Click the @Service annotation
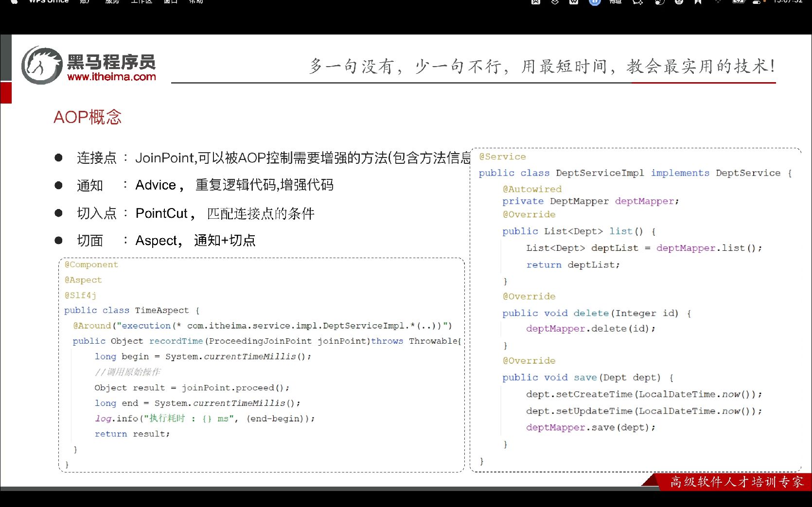The width and height of the screenshot is (812, 507). tap(502, 157)
